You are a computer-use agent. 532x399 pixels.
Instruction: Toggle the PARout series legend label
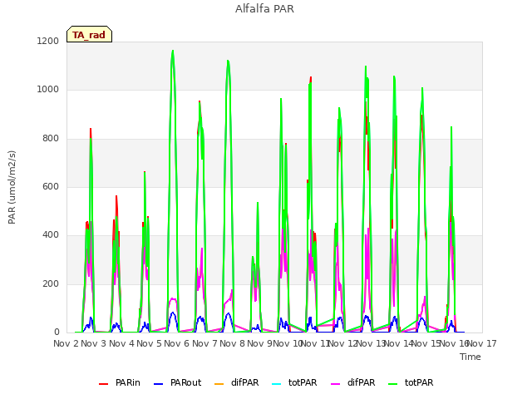[186, 382]
